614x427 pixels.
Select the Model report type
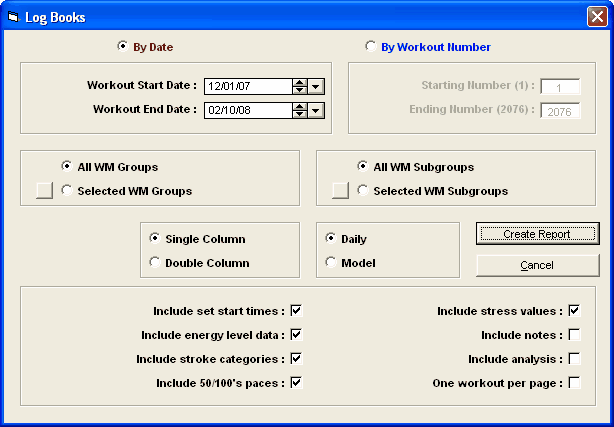click(331, 263)
